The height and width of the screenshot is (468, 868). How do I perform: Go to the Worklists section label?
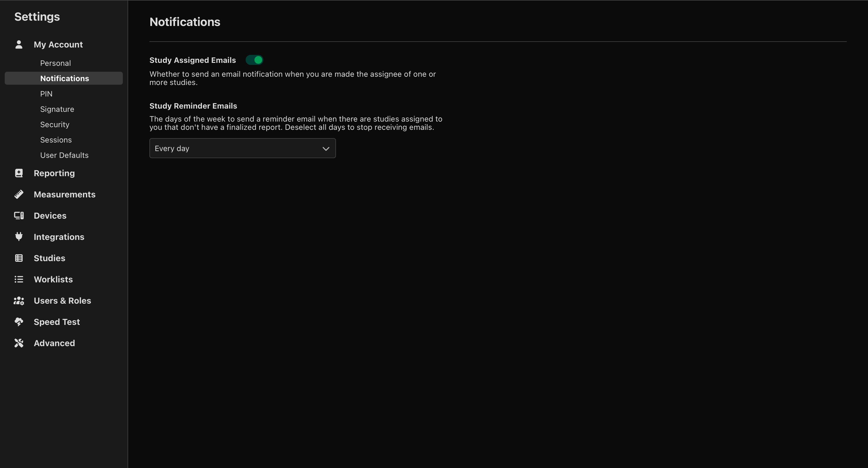tap(53, 279)
